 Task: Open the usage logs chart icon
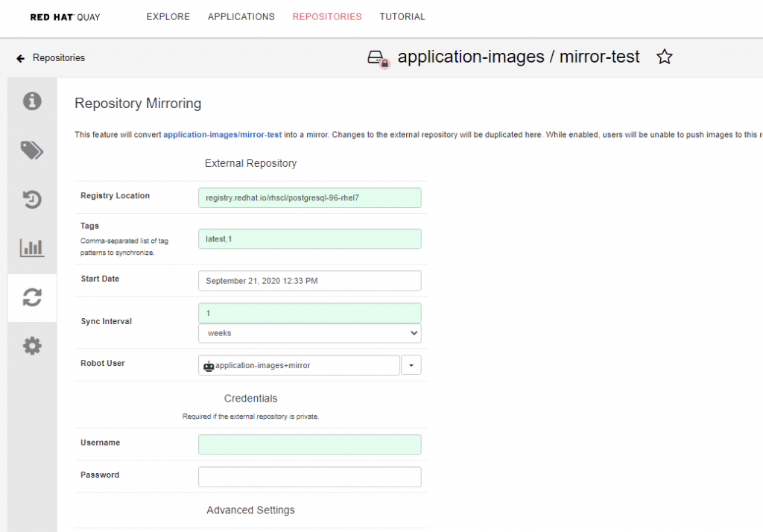point(32,248)
